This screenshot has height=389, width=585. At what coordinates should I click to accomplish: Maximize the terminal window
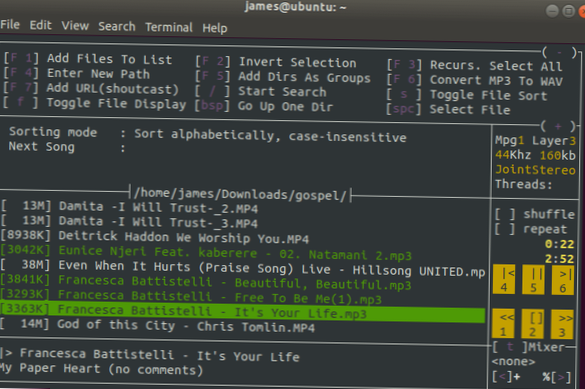[568, 11]
